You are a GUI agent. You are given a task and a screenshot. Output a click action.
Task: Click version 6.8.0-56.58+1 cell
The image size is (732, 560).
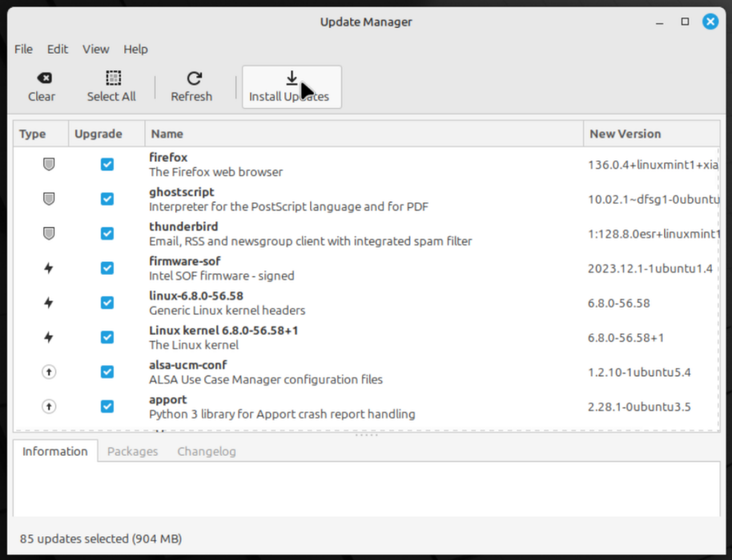tap(625, 337)
